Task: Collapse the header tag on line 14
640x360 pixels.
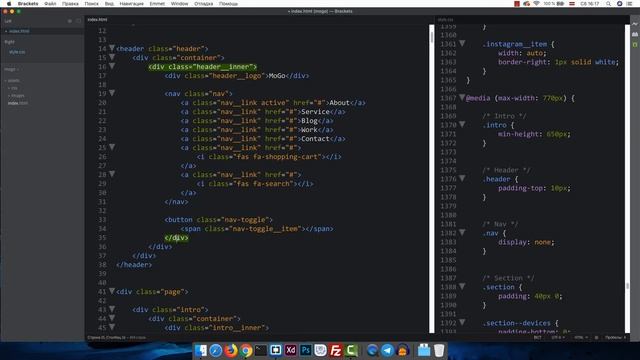Action: click(112, 48)
